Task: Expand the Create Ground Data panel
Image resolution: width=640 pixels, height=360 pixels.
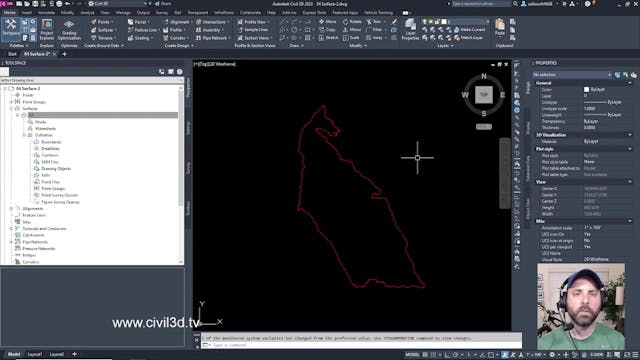Action: [x=104, y=46]
